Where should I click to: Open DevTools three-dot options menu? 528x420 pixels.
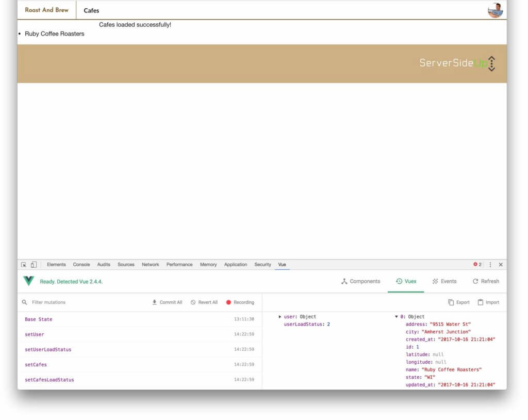click(490, 265)
